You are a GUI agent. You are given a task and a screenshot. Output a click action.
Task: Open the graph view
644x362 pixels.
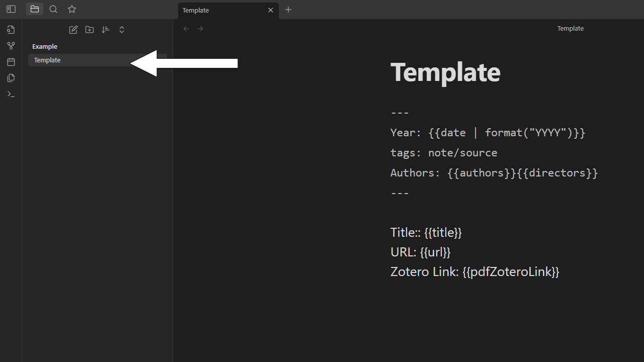pos(11,46)
